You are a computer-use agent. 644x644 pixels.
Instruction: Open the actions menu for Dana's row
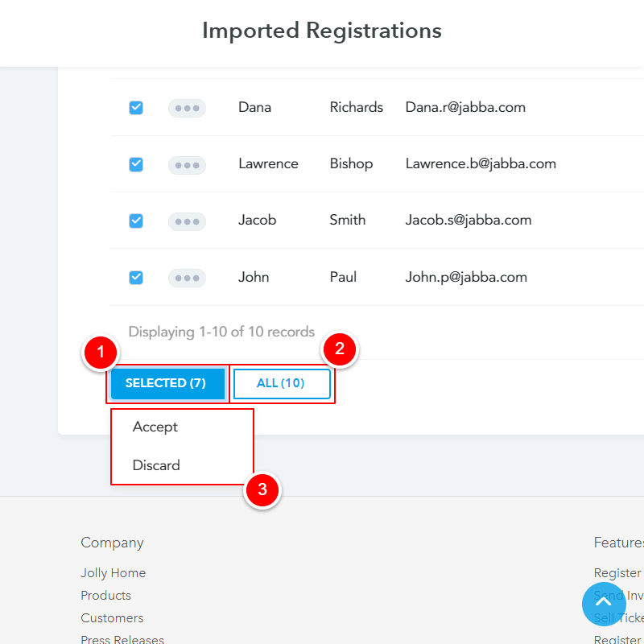(187, 107)
